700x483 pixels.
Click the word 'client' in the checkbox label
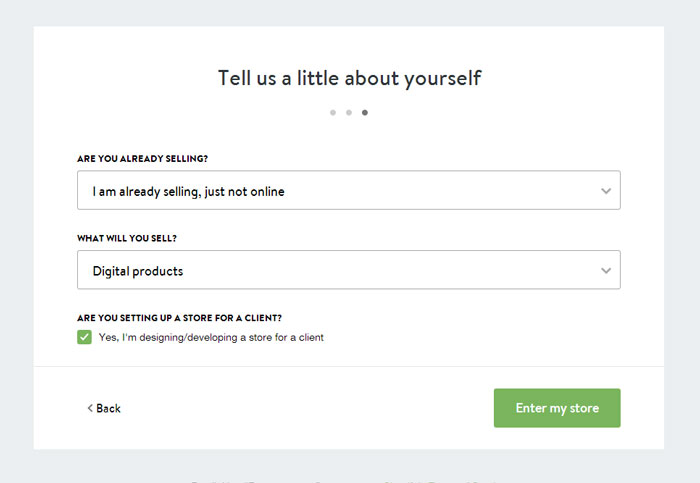(311, 337)
